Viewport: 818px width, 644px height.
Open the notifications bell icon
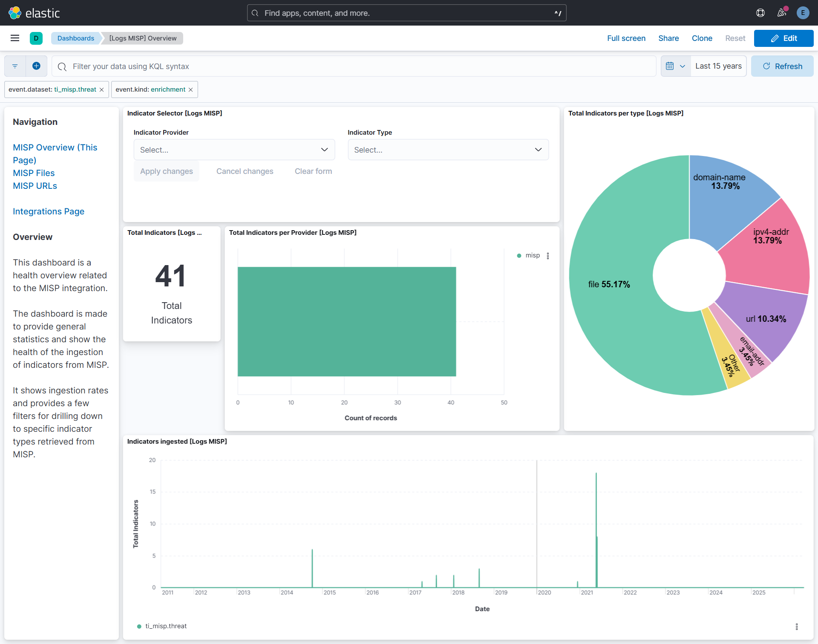click(x=782, y=13)
